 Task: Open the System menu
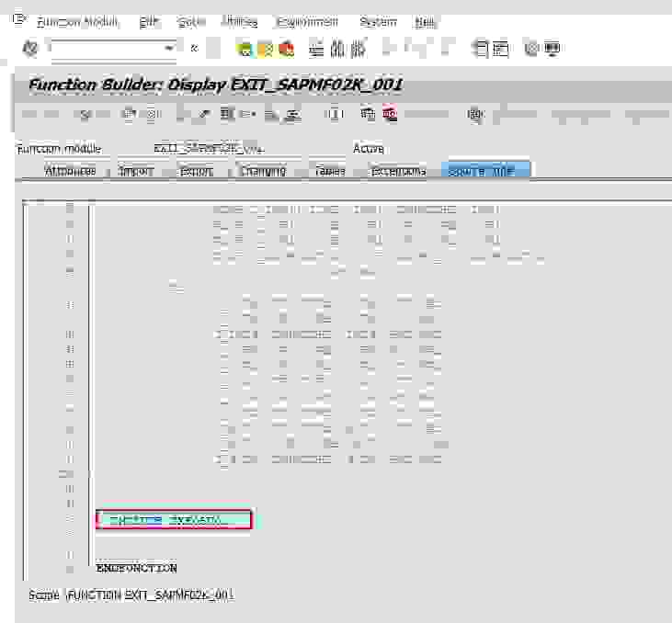[378, 22]
